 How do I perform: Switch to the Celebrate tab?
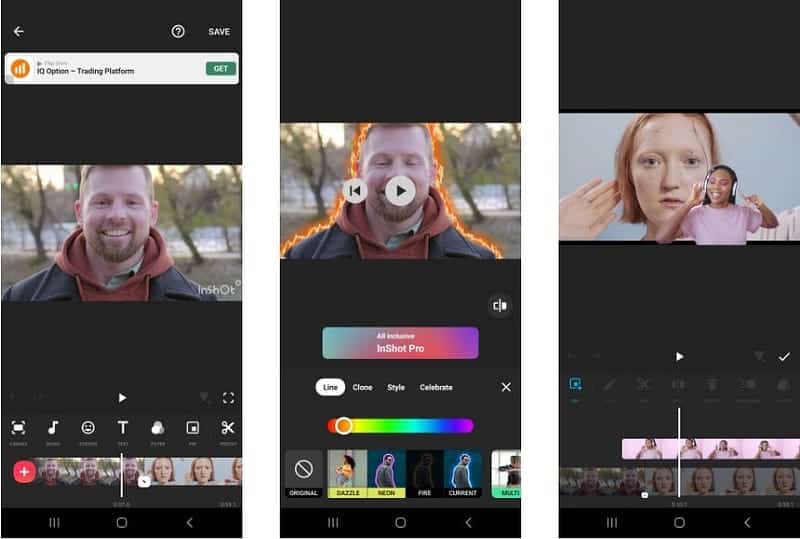(436, 387)
